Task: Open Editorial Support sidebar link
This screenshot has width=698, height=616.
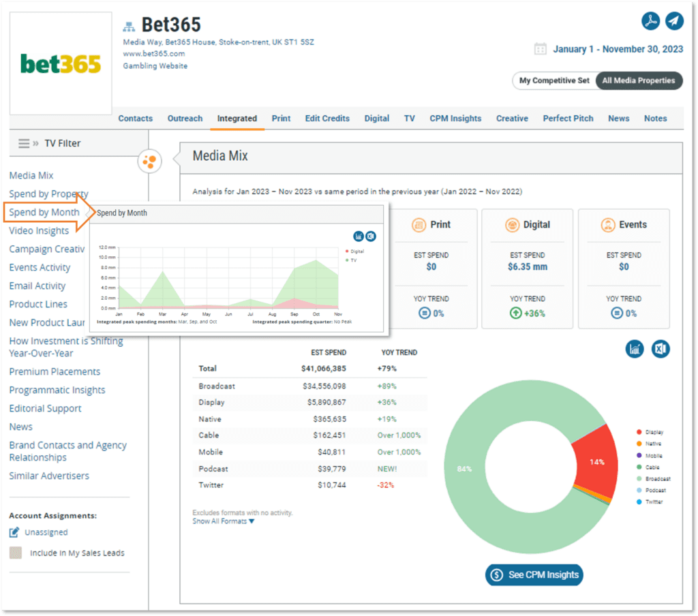Action: (46, 409)
